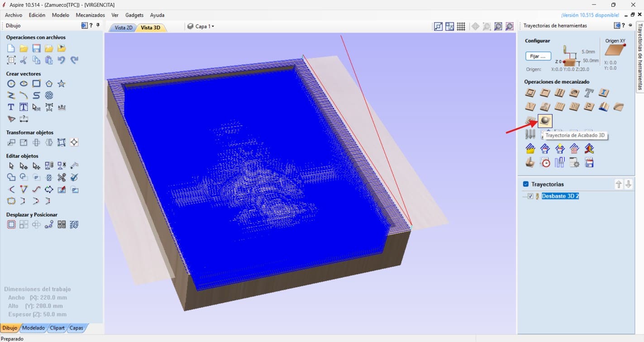Open the drilling toolpath operation
Viewport: 644px width, 342px height.
[x=560, y=93]
